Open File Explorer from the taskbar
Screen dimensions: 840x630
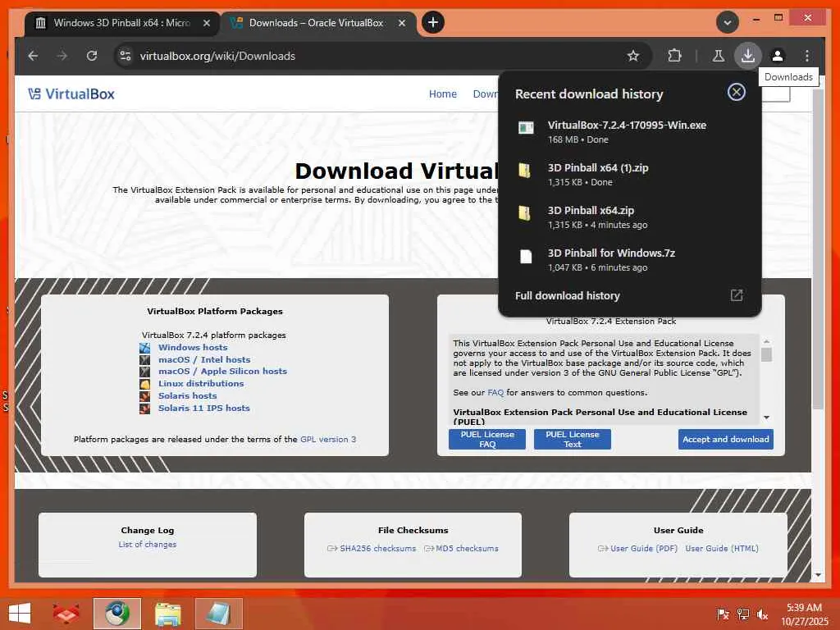167,614
